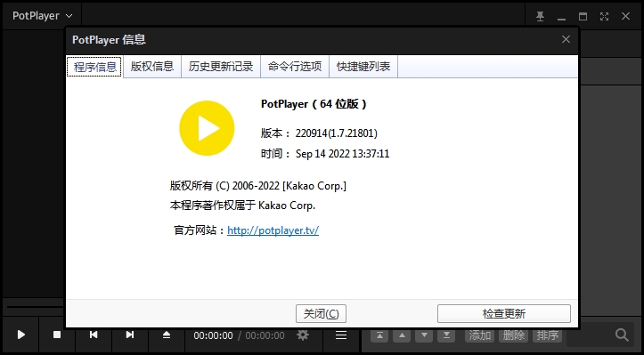Toggle fullscreen mode in the player title bar
The width and height of the screenshot is (644, 355).
[604, 16]
